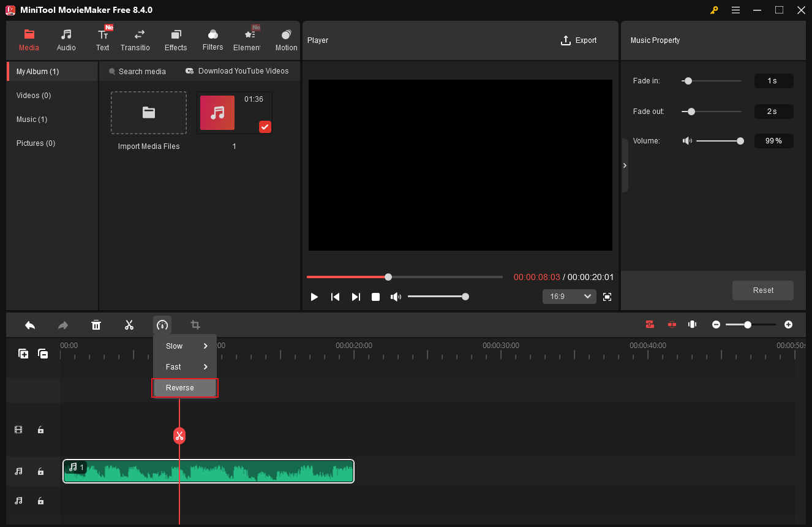The image size is (812, 527).
Task: Expand the Fast speed submenu
Action: click(x=184, y=366)
